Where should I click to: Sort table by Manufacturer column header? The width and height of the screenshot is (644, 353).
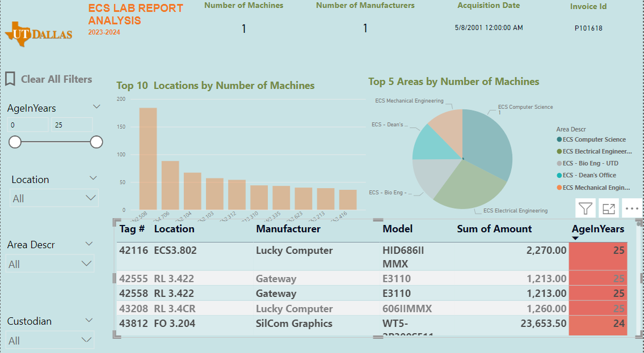[x=288, y=229]
